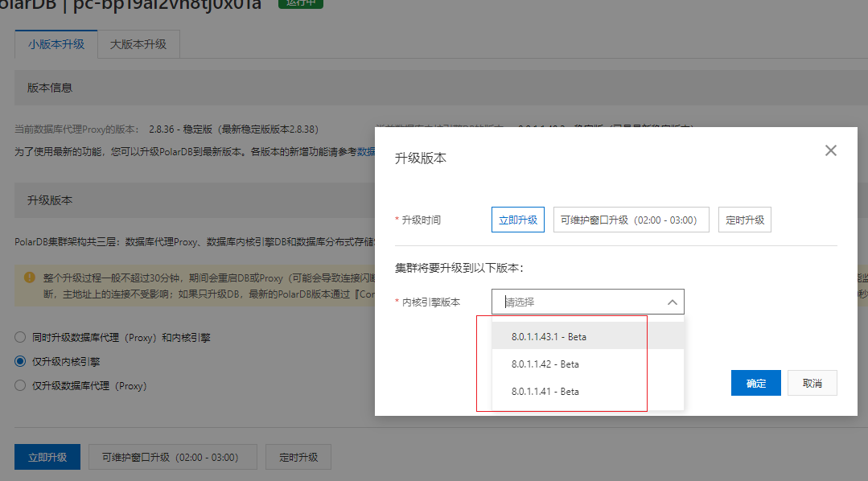Select version 8.0.1.1.42 - Beta
Viewport: 868px width, 481px height.
point(588,364)
